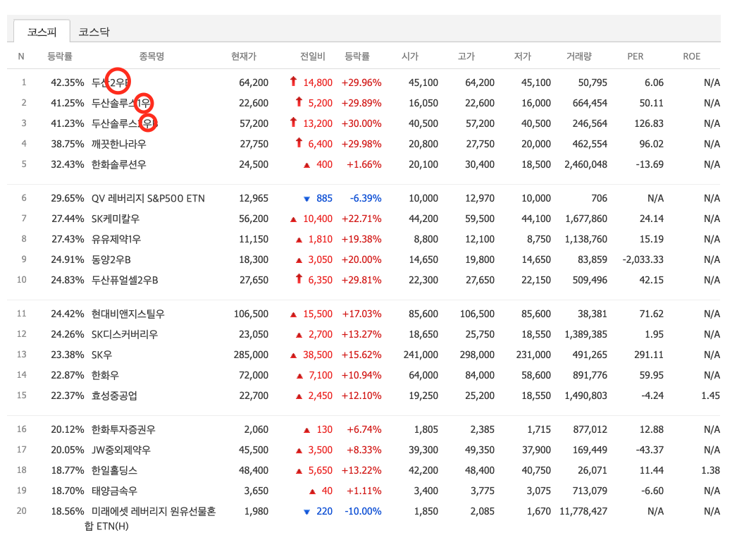Select the -6.39% change value
756x540 pixels.
pyautogui.click(x=366, y=198)
